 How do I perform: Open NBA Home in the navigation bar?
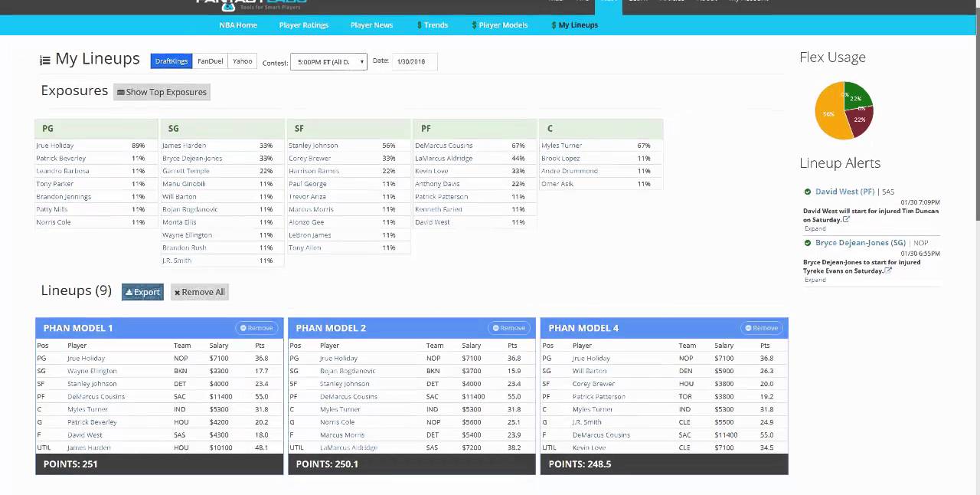238,25
